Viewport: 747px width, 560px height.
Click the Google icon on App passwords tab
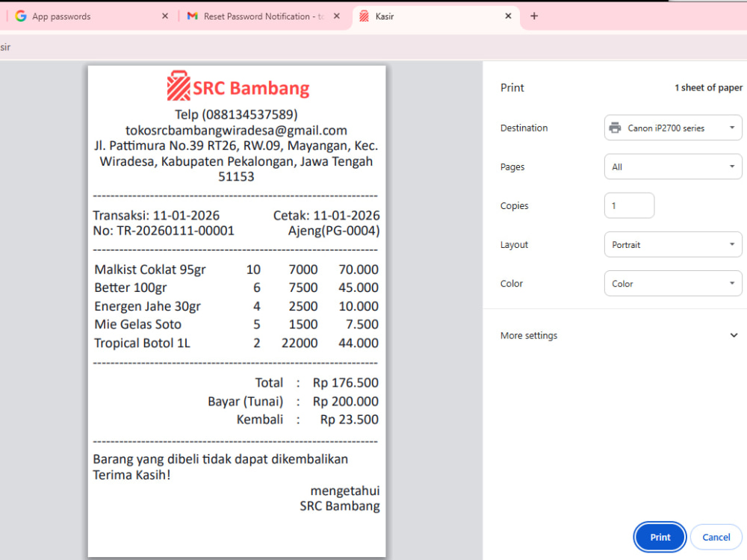point(20,16)
